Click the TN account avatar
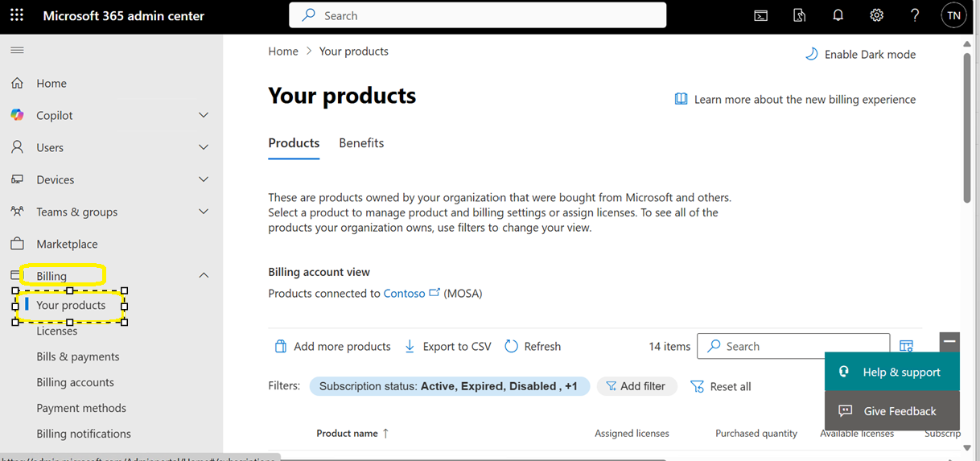Image resolution: width=980 pixels, height=461 pixels. coord(953,15)
